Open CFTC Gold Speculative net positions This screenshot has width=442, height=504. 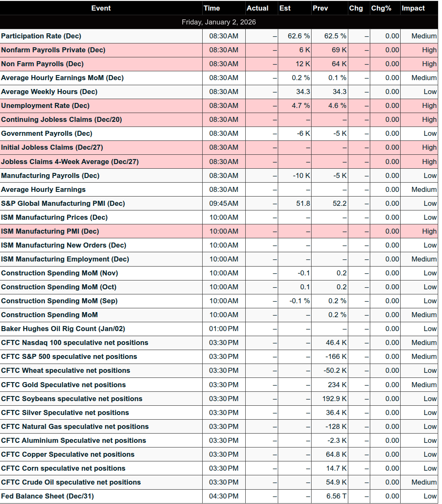coord(63,385)
